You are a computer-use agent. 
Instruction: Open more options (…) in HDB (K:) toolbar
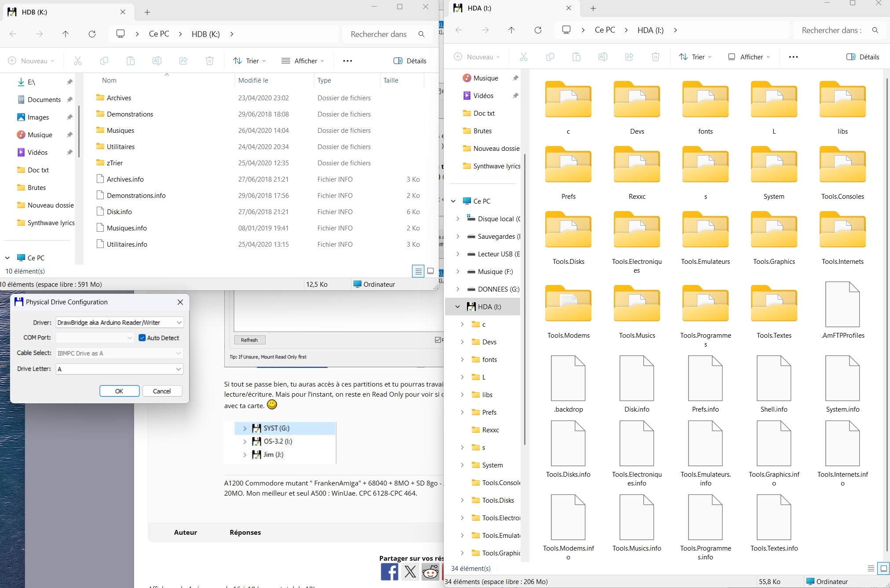[x=347, y=61]
